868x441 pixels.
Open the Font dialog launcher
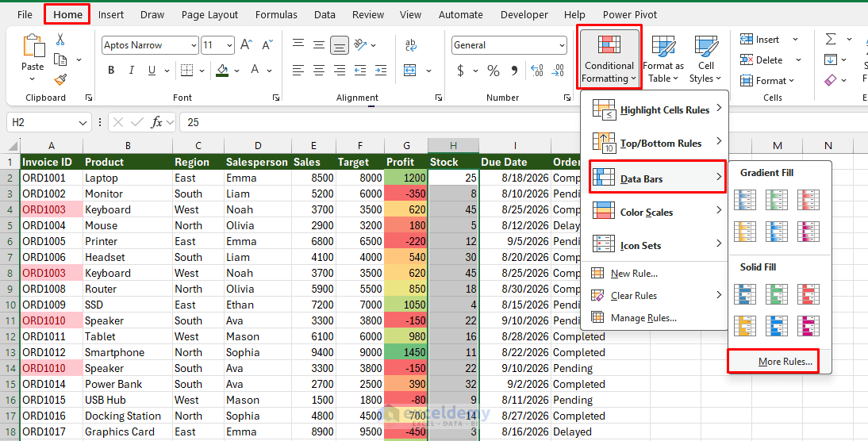point(275,98)
